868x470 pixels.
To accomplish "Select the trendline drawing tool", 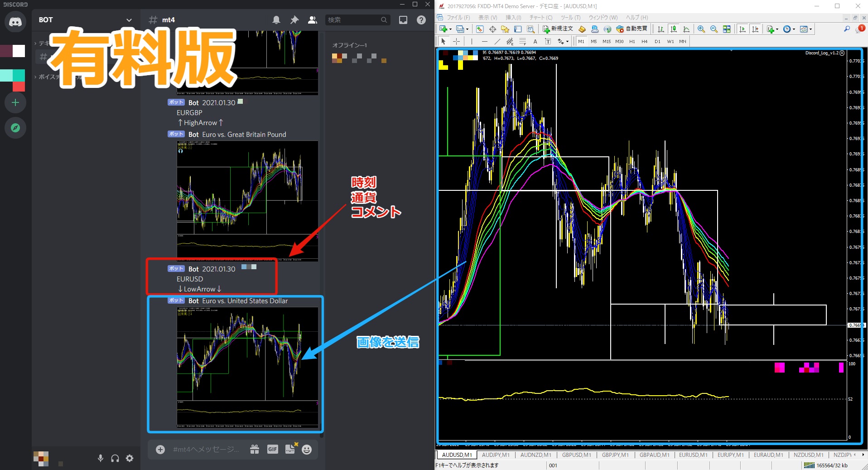I will 497,41.
